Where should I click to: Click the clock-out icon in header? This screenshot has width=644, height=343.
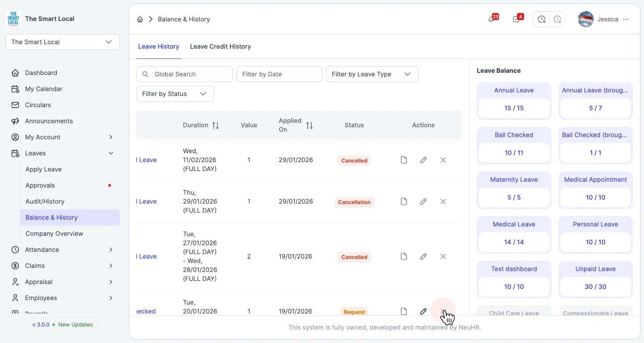(557, 19)
